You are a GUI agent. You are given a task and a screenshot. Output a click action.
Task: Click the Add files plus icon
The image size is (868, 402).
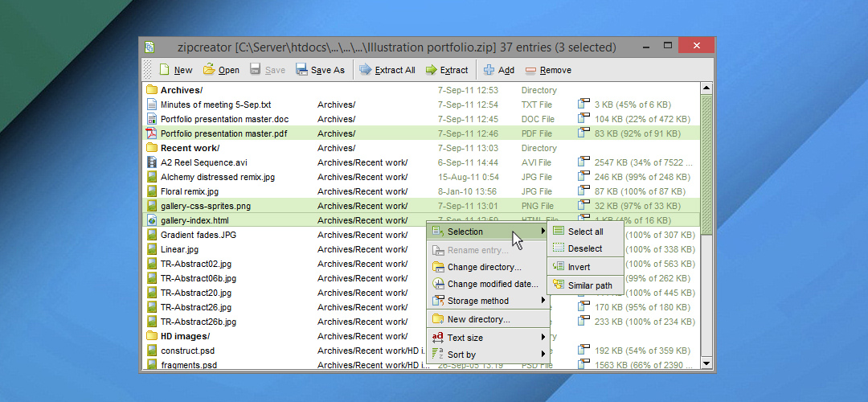[489, 70]
